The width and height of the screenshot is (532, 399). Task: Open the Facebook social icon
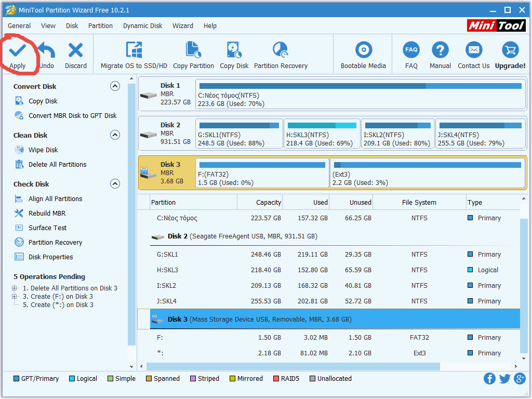(489, 378)
